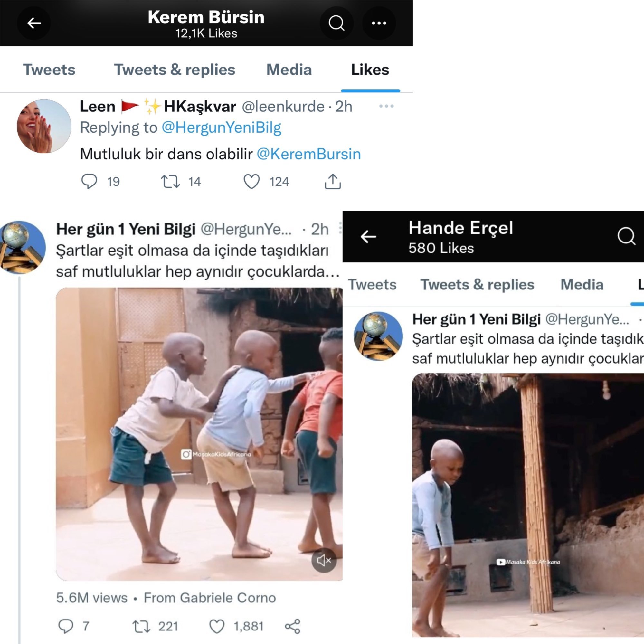644x644 pixels.
Task: Retweet Leen's tweet with 14 retweets
Action: click(171, 182)
